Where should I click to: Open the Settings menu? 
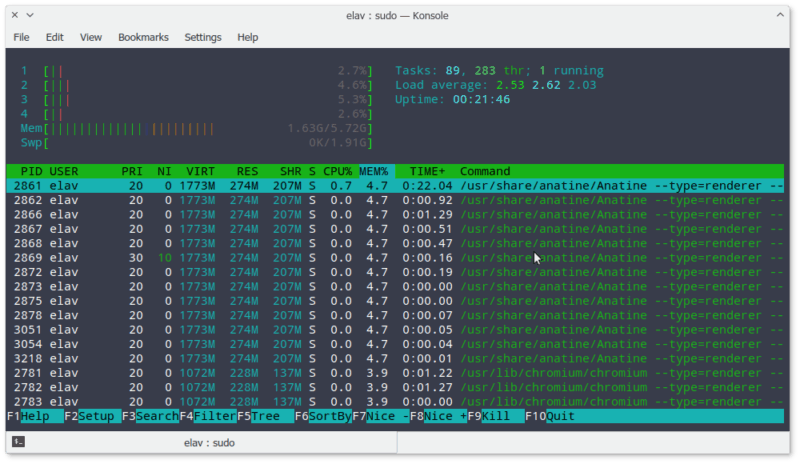pos(203,37)
